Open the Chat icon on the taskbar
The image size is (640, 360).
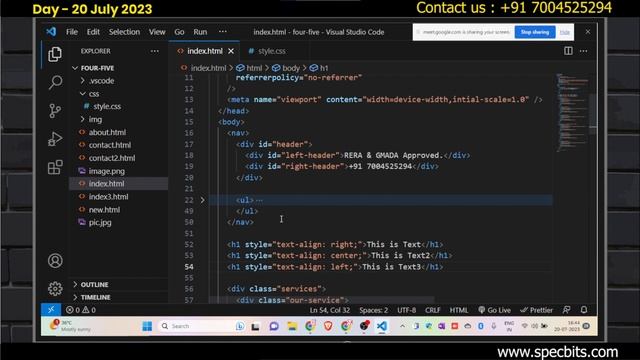tap(274, 326)
